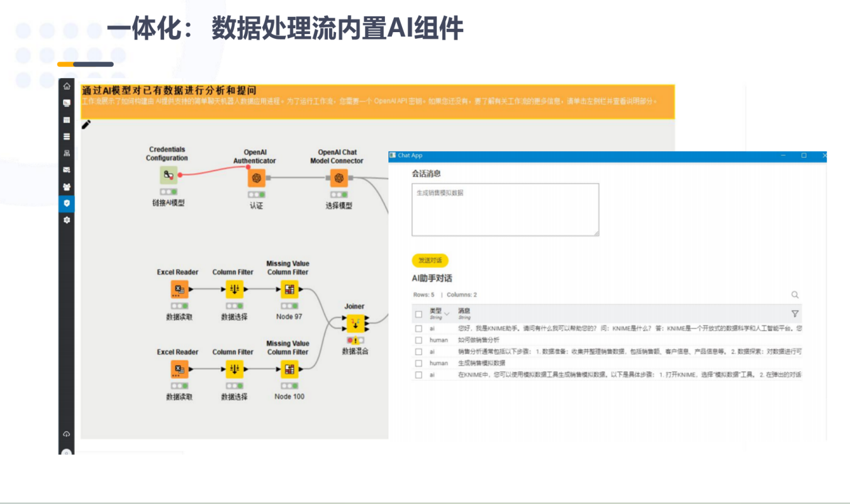Click the home icon in left sidebar
Screen dimensions: 850x504
tap(67, 86)
